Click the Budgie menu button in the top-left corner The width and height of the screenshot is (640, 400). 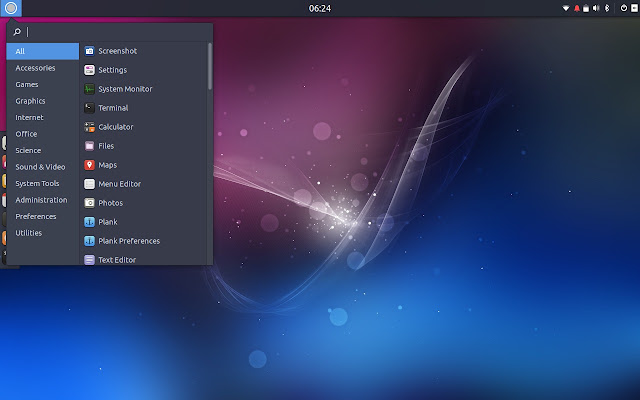pyautogui.click(x=11, y=8)
